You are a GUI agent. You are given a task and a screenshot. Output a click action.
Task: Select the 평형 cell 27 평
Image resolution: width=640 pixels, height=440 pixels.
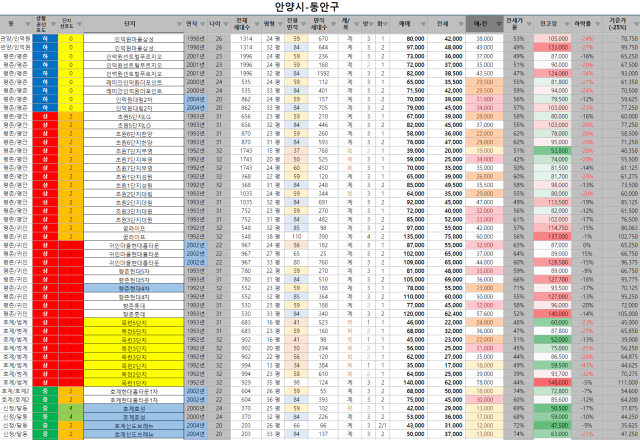point(273,254)
